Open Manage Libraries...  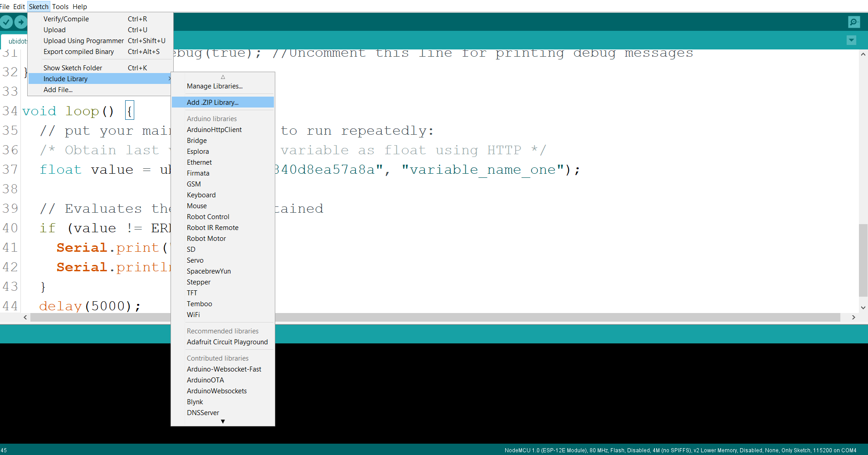tap(223, 86)
